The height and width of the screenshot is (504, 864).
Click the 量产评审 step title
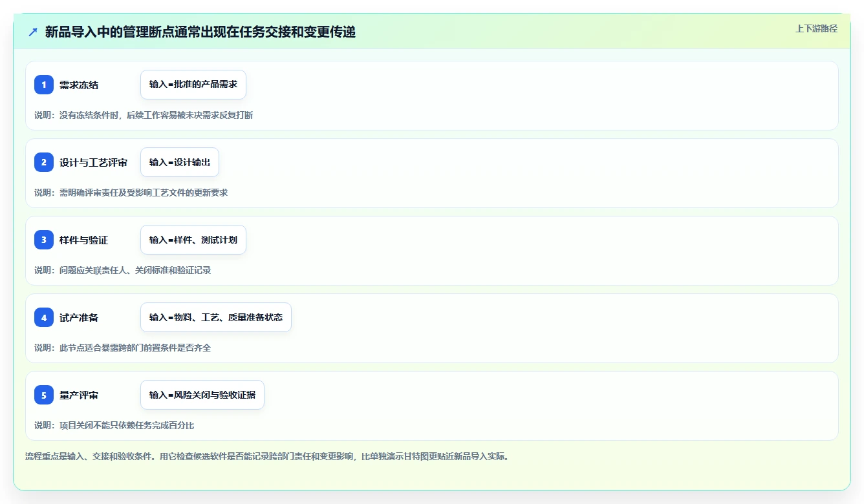coord(79,395)
